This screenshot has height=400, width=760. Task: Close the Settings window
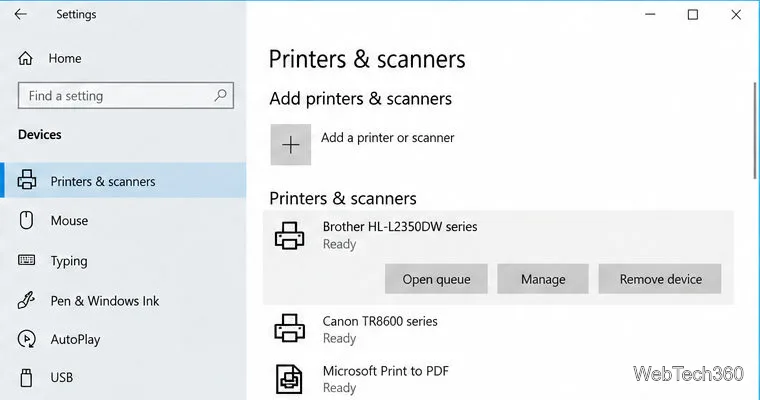[x=736, y=15]
